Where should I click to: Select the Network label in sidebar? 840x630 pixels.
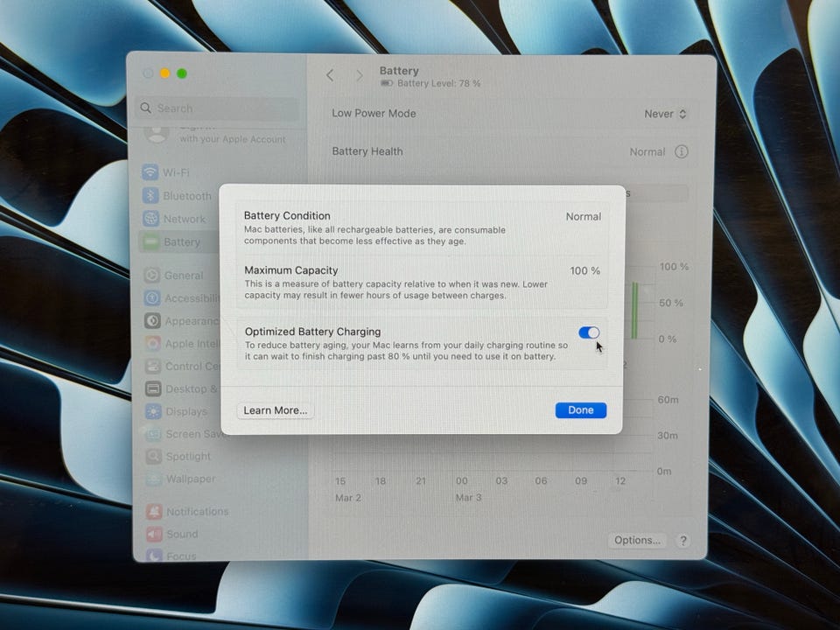[x=185, y=219]
